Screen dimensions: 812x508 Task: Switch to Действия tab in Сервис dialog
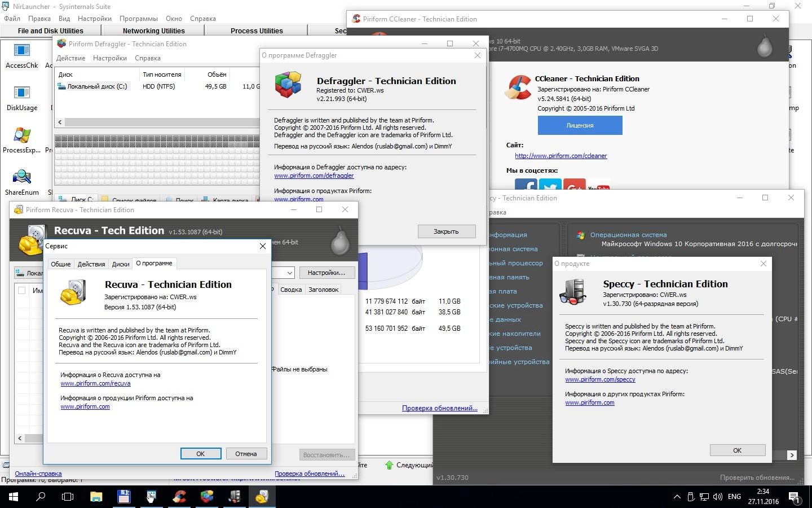[91, 264]
